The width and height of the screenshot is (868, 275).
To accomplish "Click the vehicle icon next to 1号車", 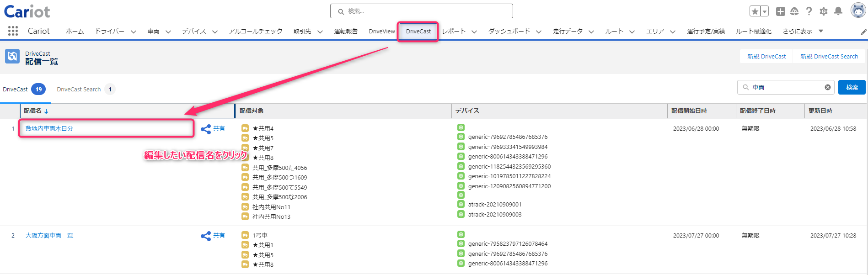I will click(x=245, y=235).
